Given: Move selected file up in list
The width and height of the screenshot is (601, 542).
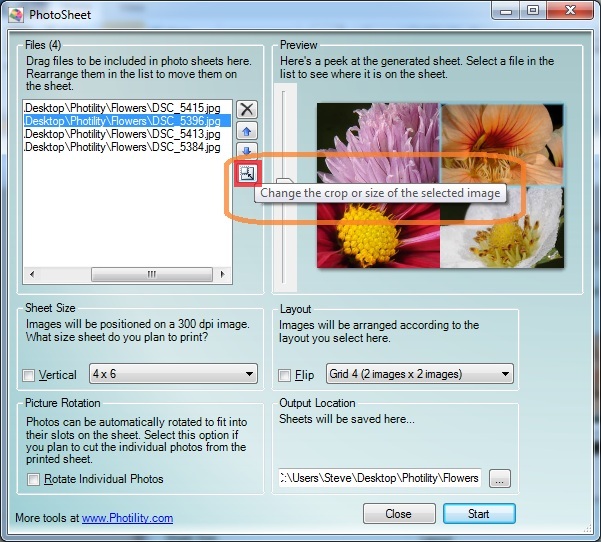Looking at the screenshot, I should coord(246,131).
